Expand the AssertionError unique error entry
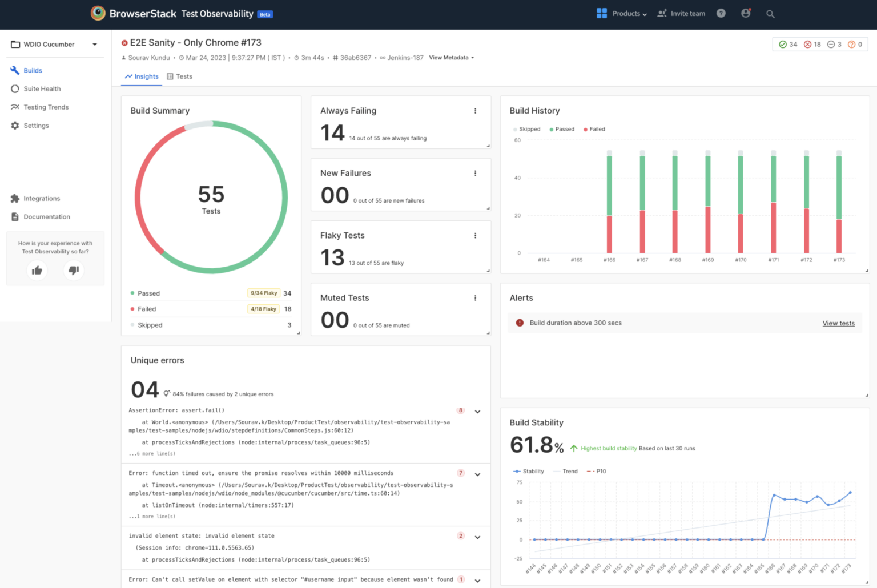This screenshot has width=877, height=588. point(477,411)
